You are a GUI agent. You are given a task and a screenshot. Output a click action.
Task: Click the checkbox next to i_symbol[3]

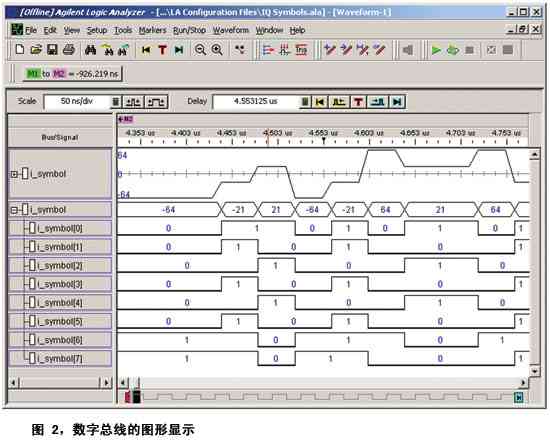(32, 284)
